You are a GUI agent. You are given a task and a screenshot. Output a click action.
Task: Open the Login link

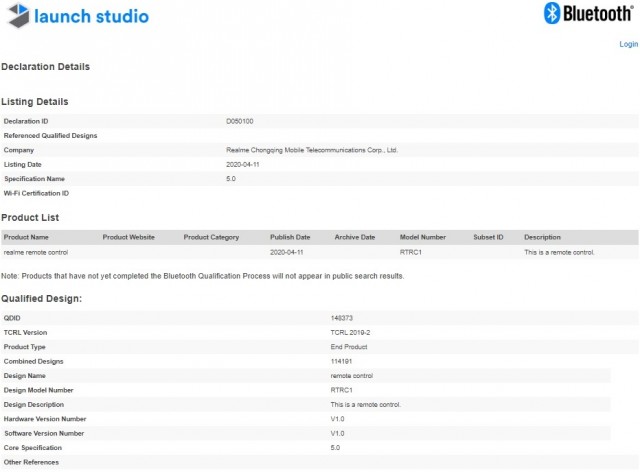(x=628, y=44)
